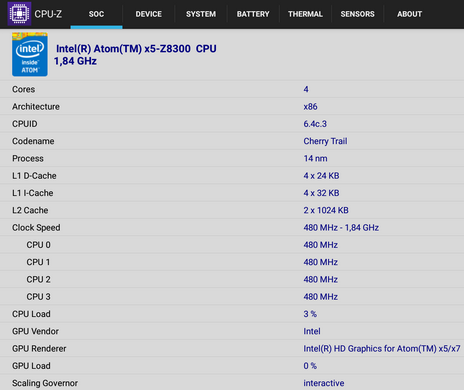This screenshot has height=390, width=464.
Task: Click the Clock Speed label
Action: point(36,228)
